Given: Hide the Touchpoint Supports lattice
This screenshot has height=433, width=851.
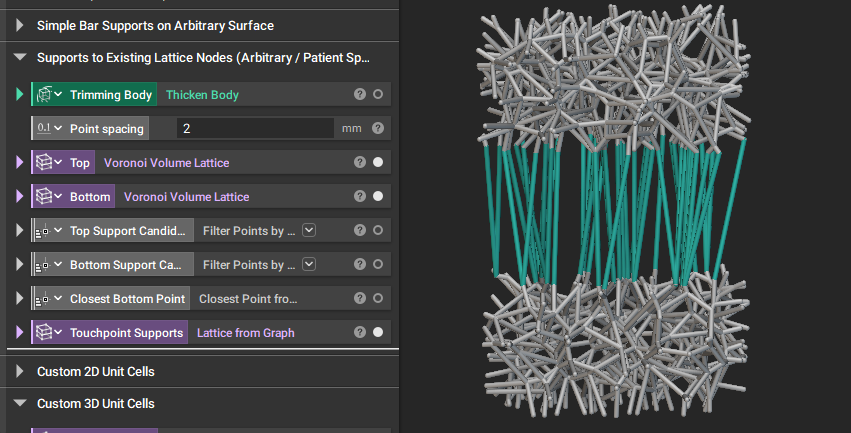Looking at the screenshot, I should pos(378,332).
